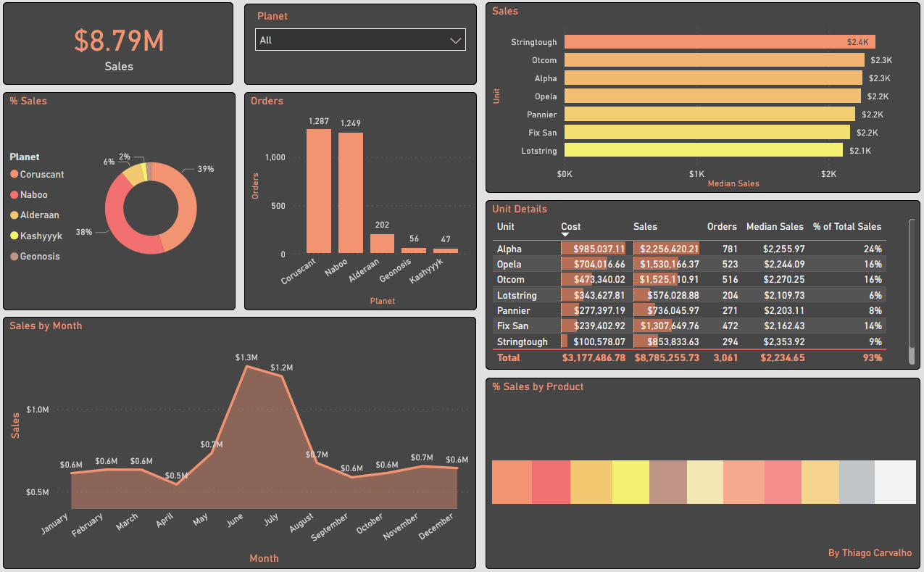
Task: Select Kashyyyk in the planet legend
Action: point(36,236)
